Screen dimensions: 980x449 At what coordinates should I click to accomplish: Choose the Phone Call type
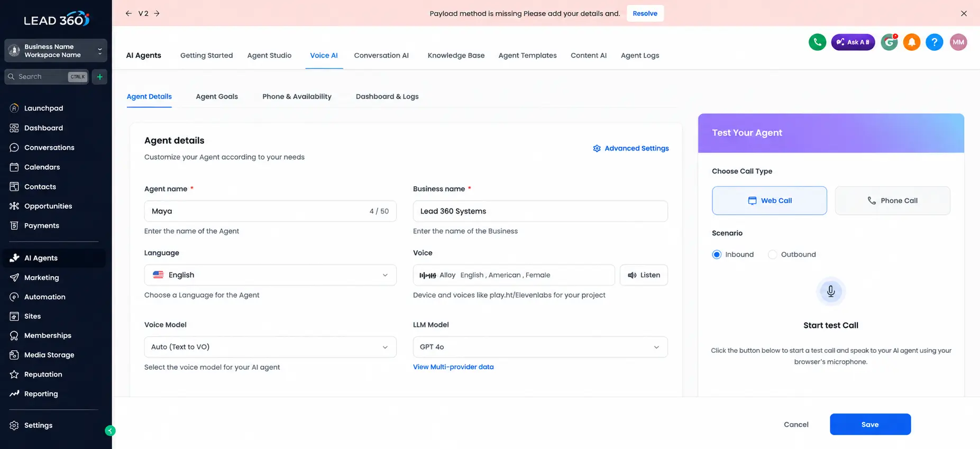(x=892, y=200)
